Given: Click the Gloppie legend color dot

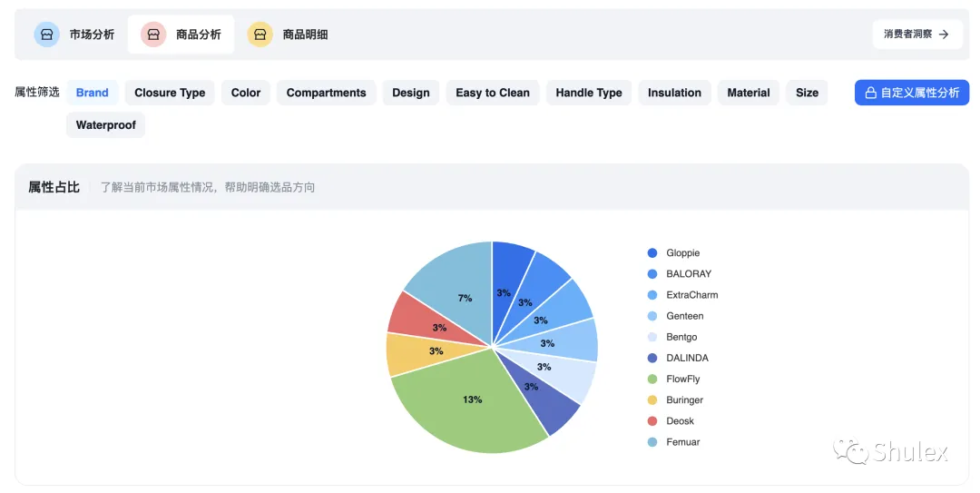Looking at the screenshot, I should 652,252.
